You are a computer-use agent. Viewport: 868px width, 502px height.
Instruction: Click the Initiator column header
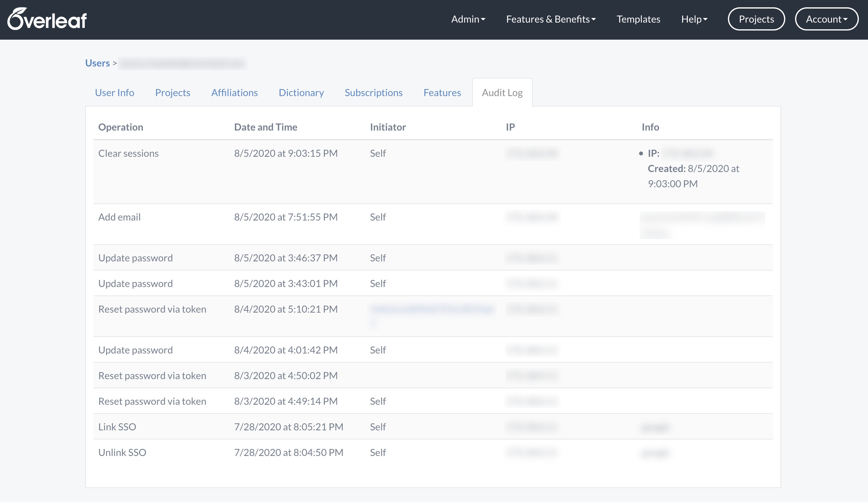[388, 127]
